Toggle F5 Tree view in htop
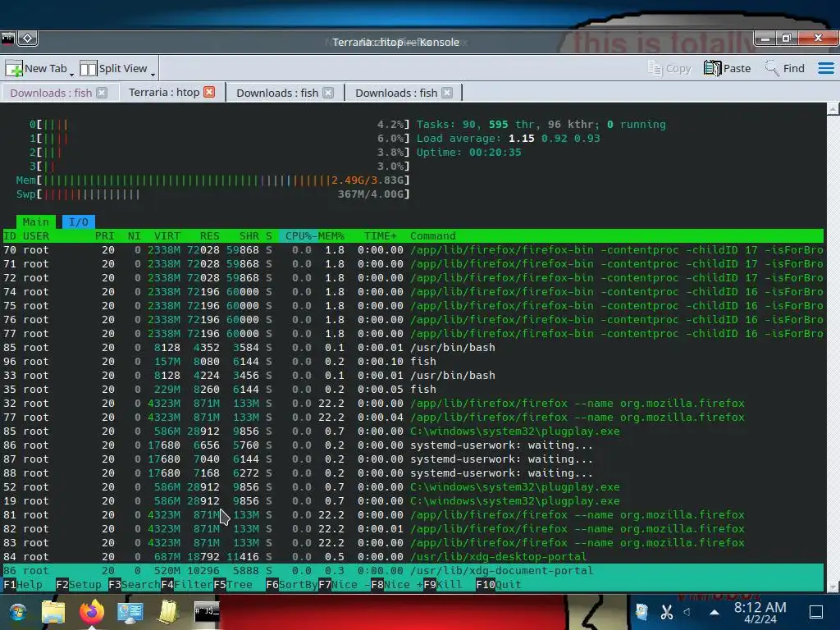 [x=233, y=584]
